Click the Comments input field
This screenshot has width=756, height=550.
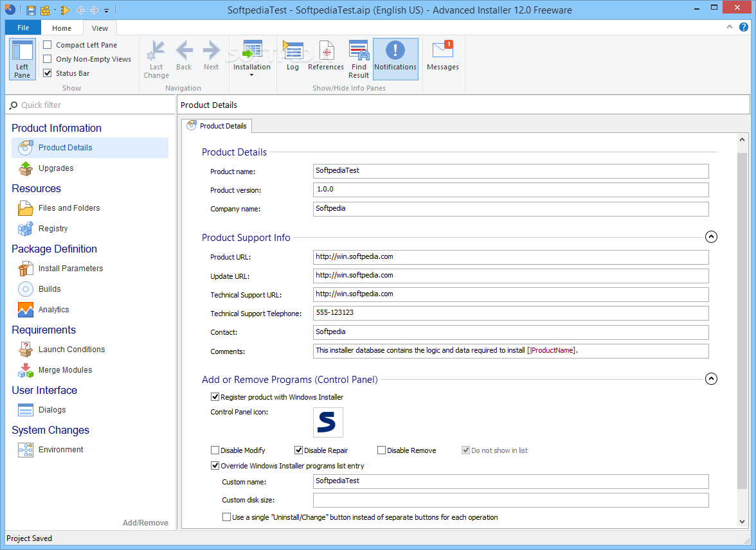[x=510, y=351]
